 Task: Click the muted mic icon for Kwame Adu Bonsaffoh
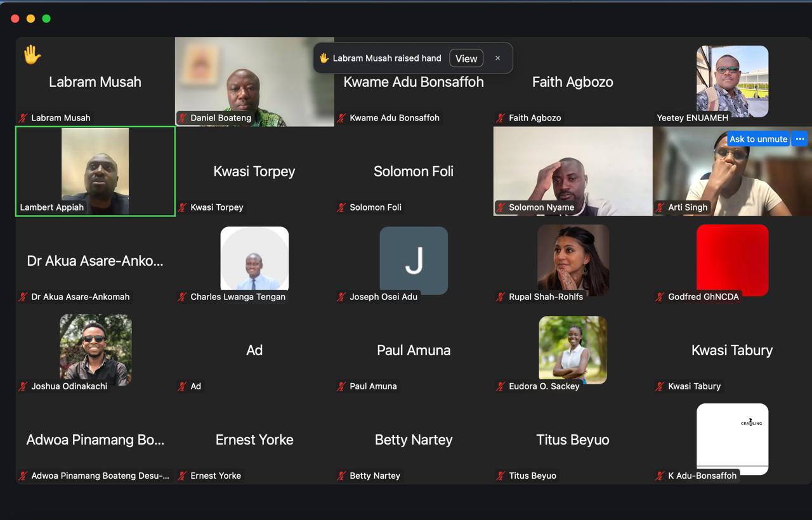tap(342, 118)
